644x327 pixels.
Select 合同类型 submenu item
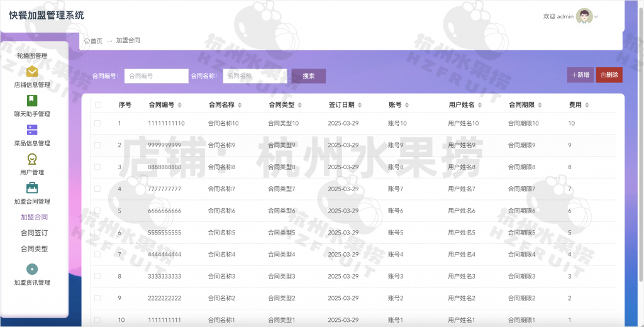pyautogui.click(x=34, y=248)
